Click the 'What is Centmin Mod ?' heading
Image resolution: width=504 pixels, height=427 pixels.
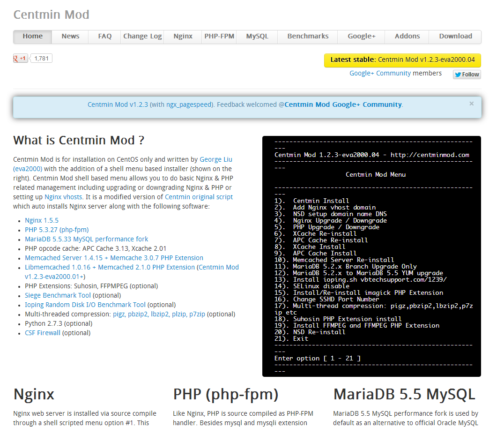79,141
